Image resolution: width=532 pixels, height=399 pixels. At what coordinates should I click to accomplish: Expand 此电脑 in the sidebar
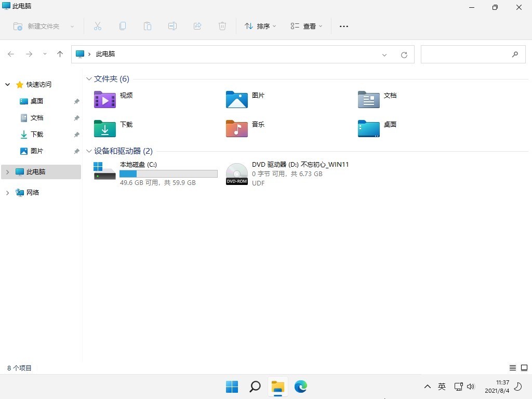(7, 171)
